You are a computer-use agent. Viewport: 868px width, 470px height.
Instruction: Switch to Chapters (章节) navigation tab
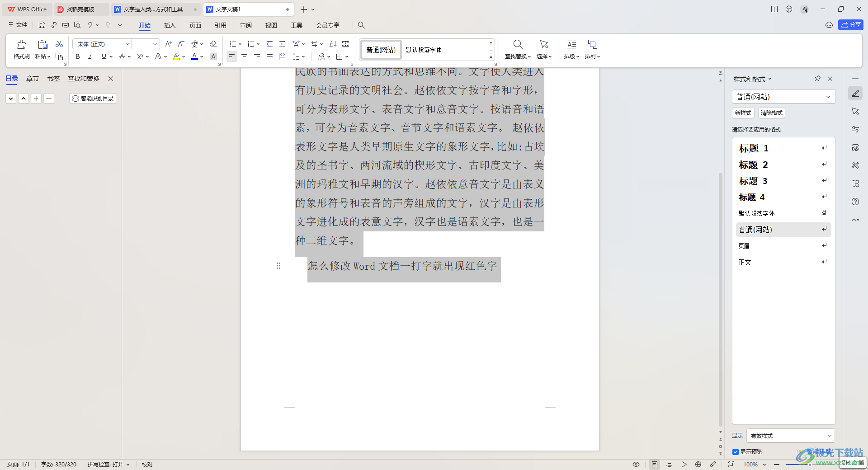(32, 79)
